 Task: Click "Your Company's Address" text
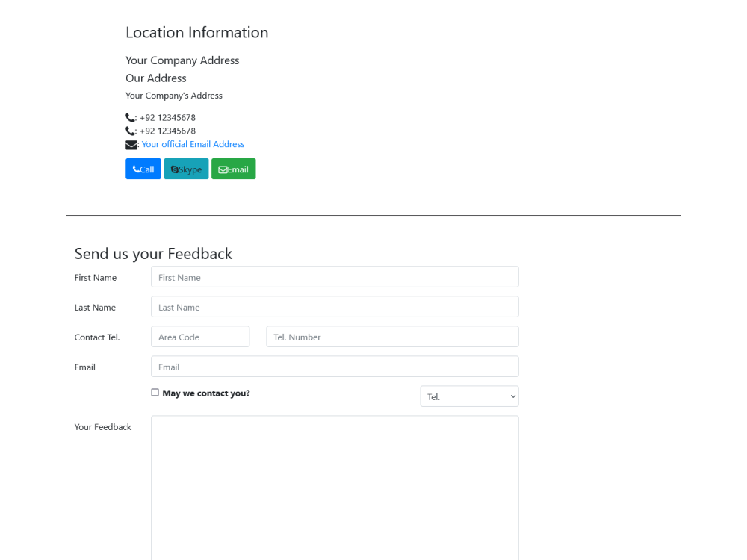pos(174,96)
